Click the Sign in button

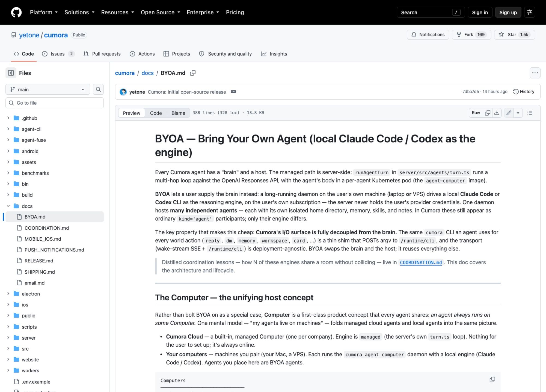click(480, 12)
